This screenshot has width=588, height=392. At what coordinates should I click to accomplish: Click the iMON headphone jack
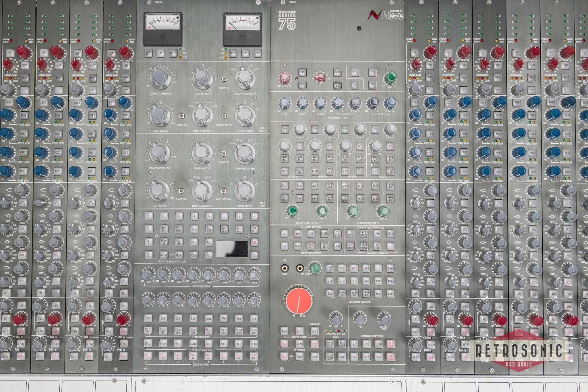(285, 268)
